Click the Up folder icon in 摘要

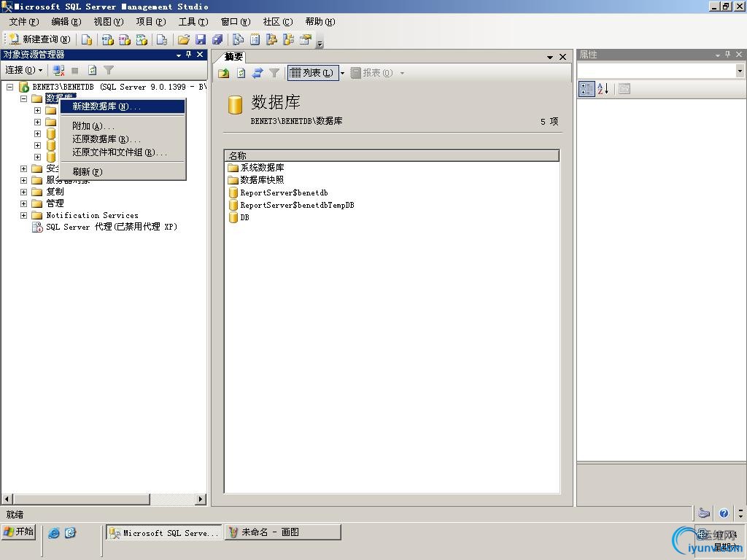click(x=224, y=73)
